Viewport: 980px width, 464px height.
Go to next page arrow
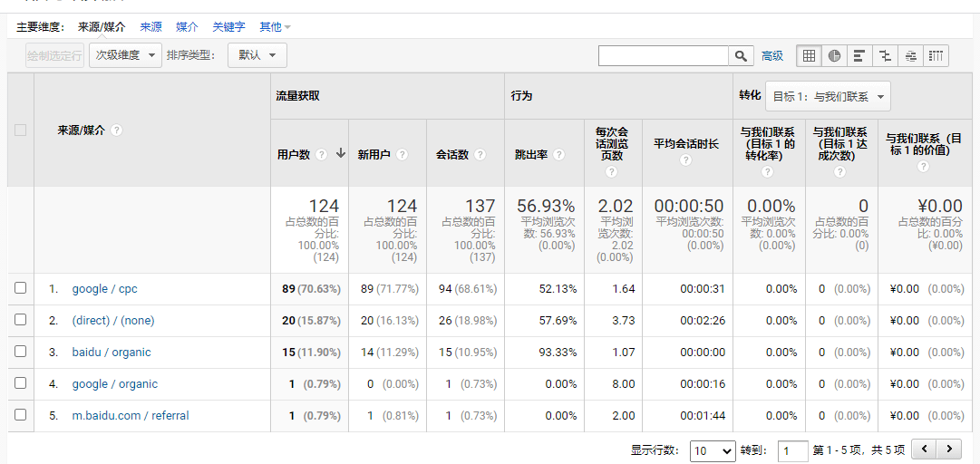(x=949, y=449)
